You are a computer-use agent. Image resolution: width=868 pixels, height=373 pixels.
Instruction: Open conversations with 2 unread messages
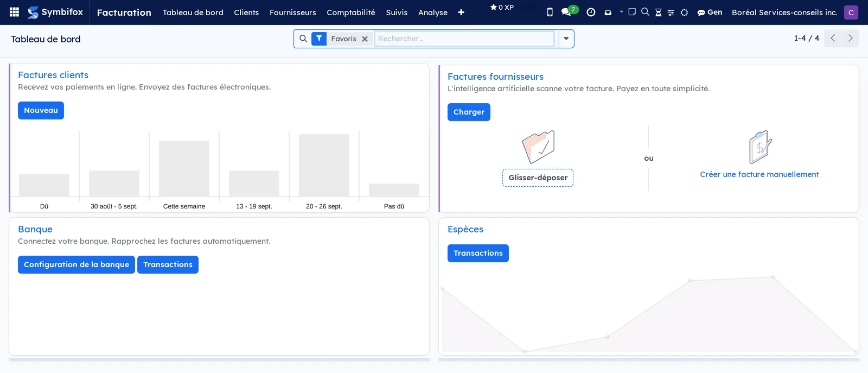(x=569, y=11)
